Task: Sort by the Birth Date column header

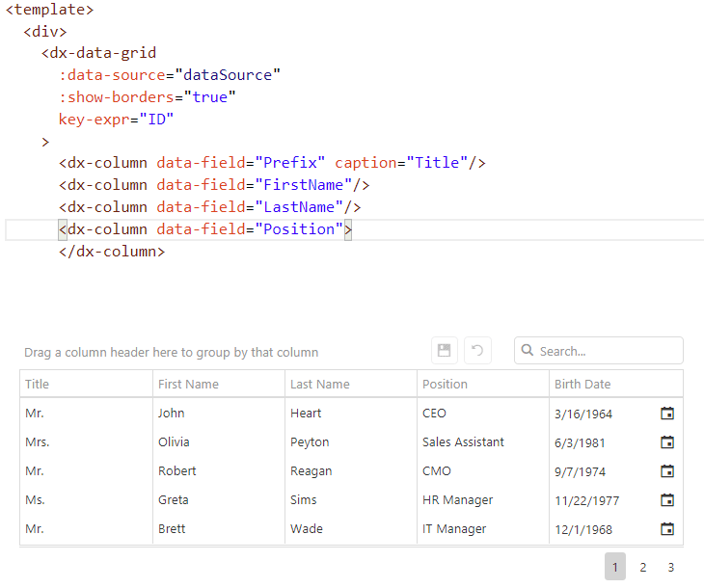Action: (615, 385)
